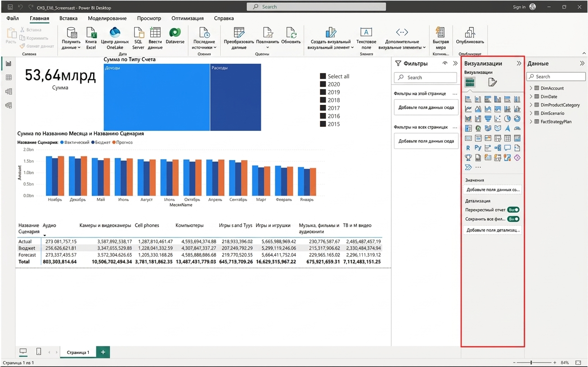Select matrix visual icon

coord(517,138)
